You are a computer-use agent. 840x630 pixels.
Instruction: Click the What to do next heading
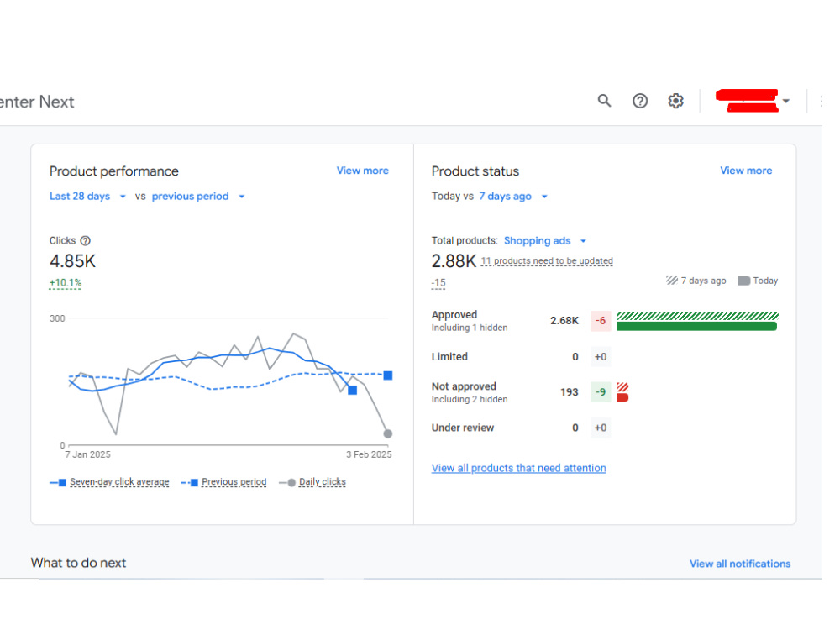(x=78, y=563)
